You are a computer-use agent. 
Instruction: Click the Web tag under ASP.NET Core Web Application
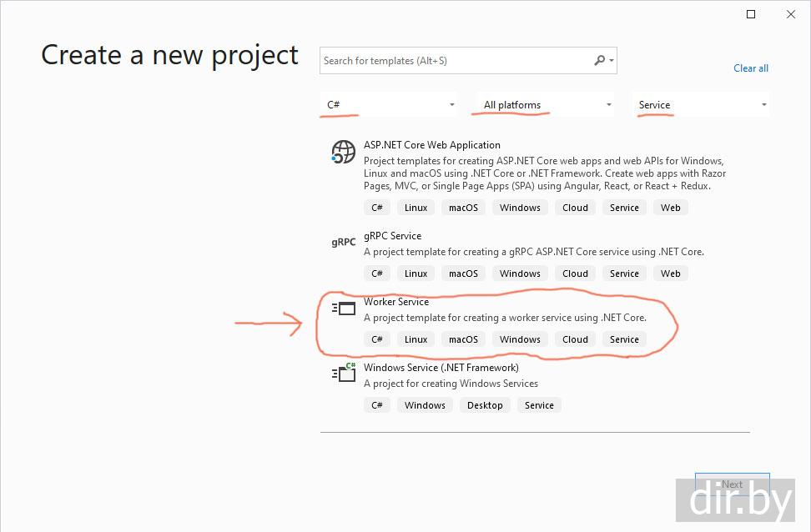point(670,208)
